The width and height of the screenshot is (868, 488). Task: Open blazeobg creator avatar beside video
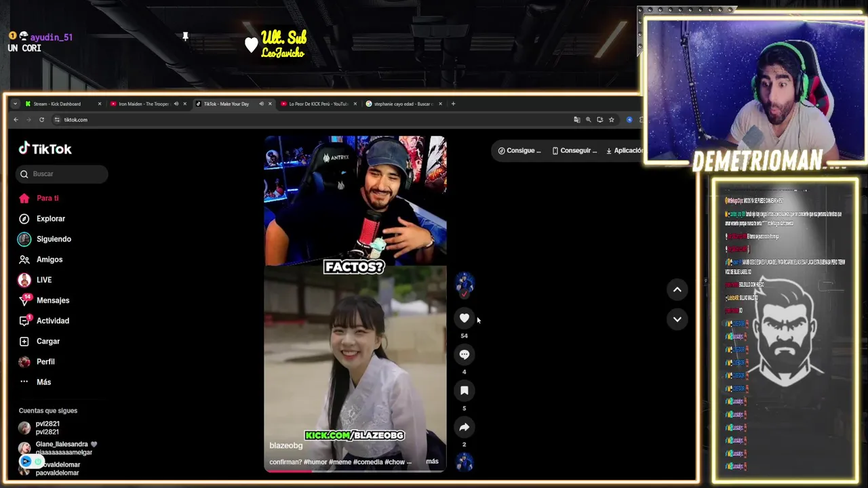coord(464,283)
